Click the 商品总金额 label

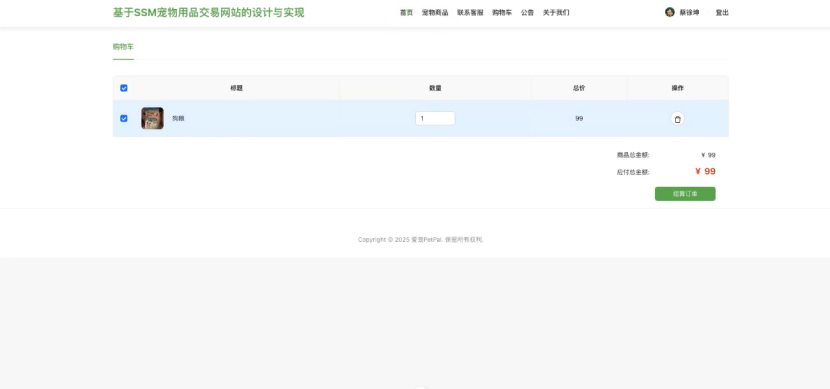(633, 155)
